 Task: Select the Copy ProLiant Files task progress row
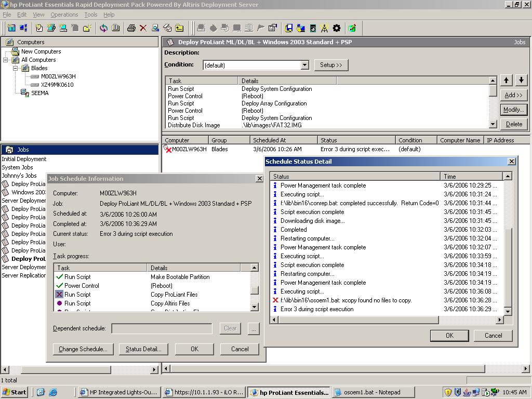tap(153, 295)
